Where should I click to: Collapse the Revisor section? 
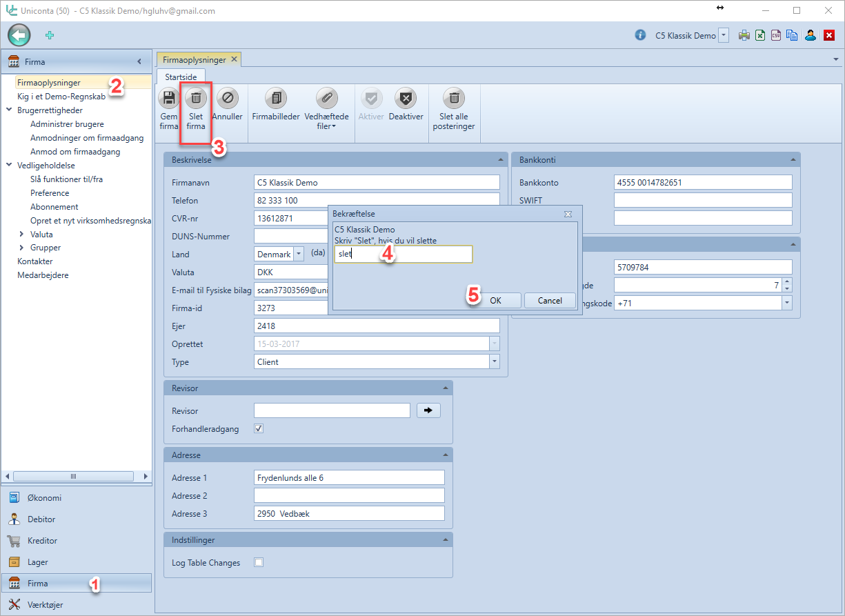point(445,388)
